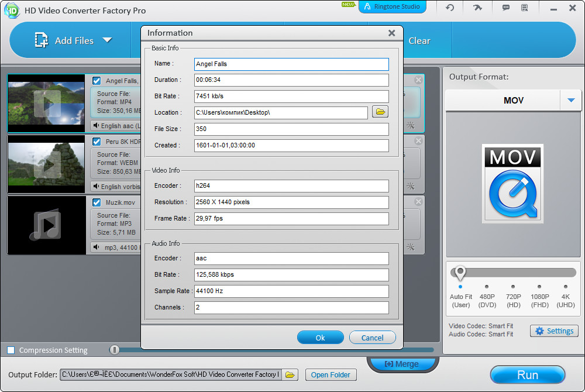Screen dimensions: 585x392
Task: Remove the Peru 8K item with X icon
Action: pyautogui.click(x=418, y=140)
